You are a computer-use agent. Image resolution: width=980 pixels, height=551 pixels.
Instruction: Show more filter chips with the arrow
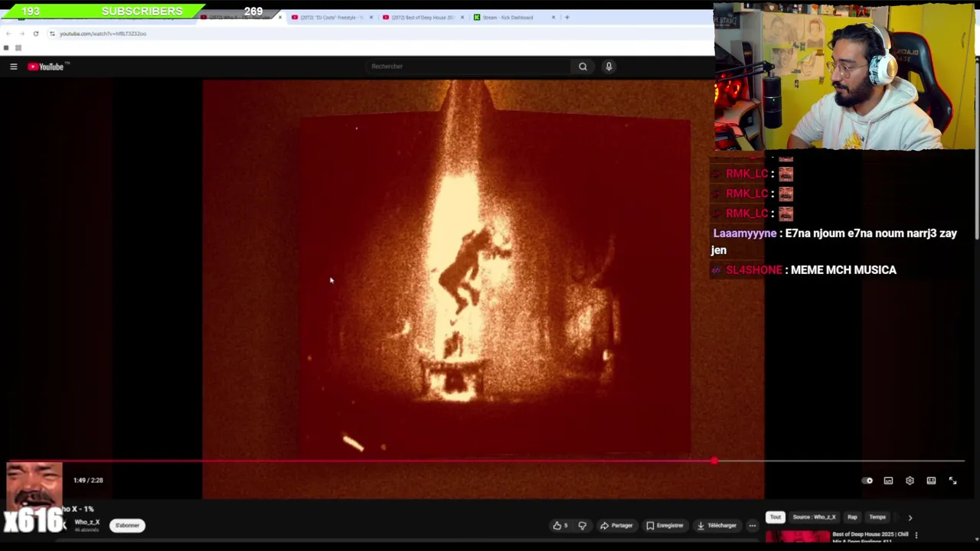[x=910, y=518]
